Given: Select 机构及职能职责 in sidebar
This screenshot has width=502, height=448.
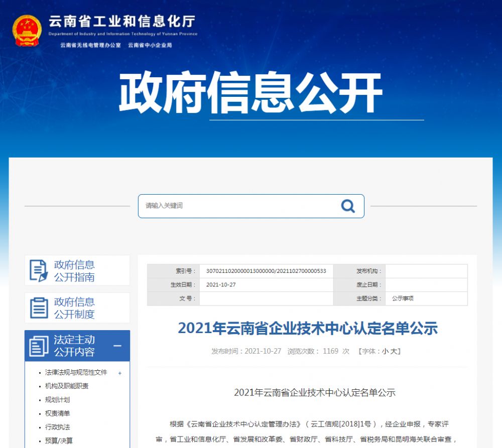Looking at the screenshot, I should 67,386.
